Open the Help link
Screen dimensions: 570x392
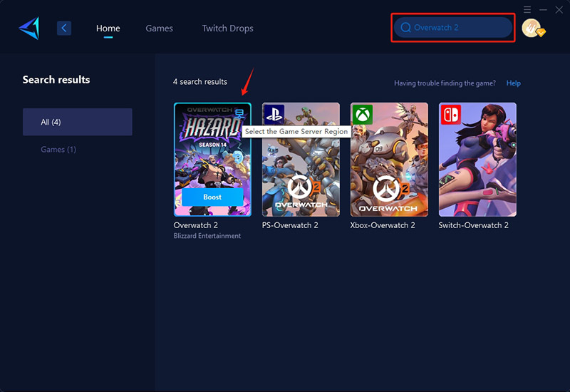[x=513, y=83]
